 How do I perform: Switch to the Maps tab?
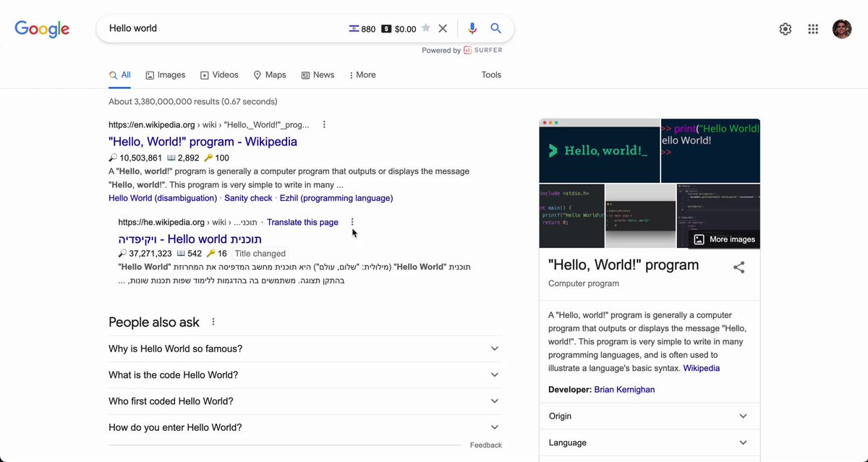(x=270, y=74)
